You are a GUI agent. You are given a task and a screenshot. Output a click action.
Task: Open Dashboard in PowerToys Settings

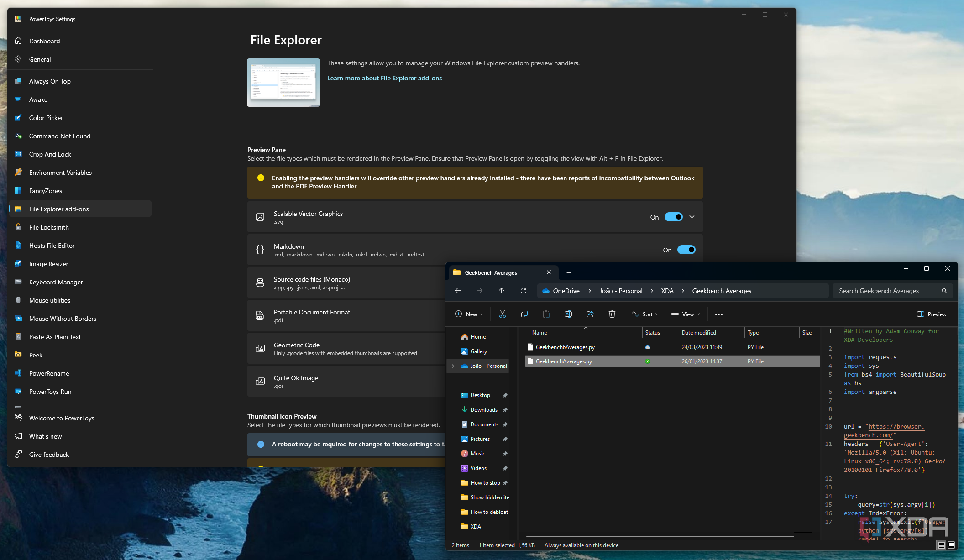click(80, 41)
